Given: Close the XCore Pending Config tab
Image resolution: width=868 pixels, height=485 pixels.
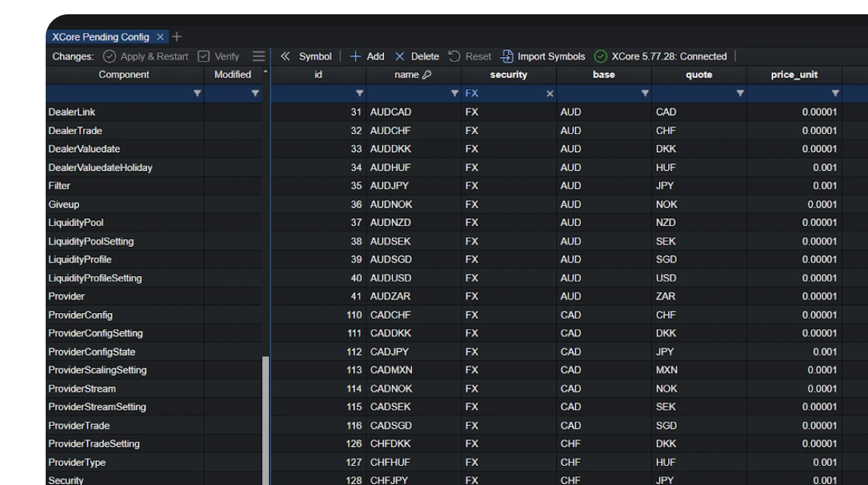Looking at the screenshot, I should (161, 36).
